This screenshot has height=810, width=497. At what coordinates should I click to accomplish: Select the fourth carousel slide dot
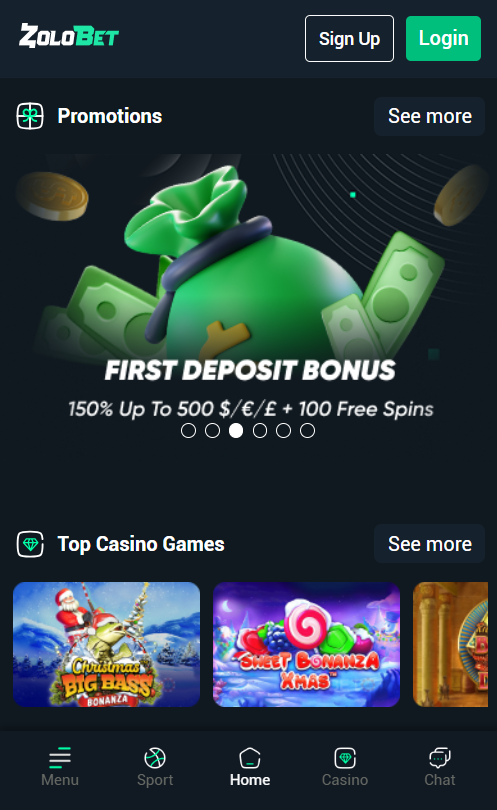(x=260, y=430)
